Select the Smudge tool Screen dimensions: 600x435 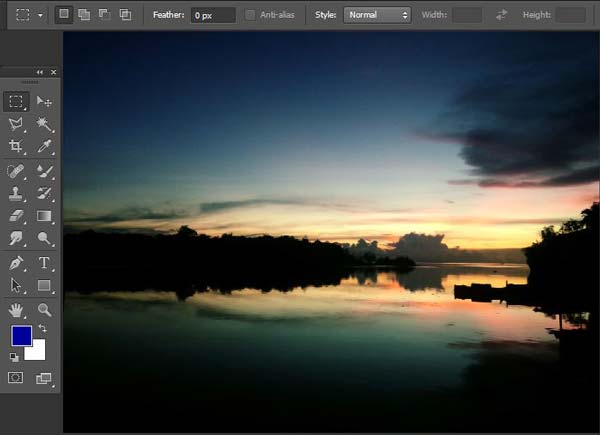[16, 238]
